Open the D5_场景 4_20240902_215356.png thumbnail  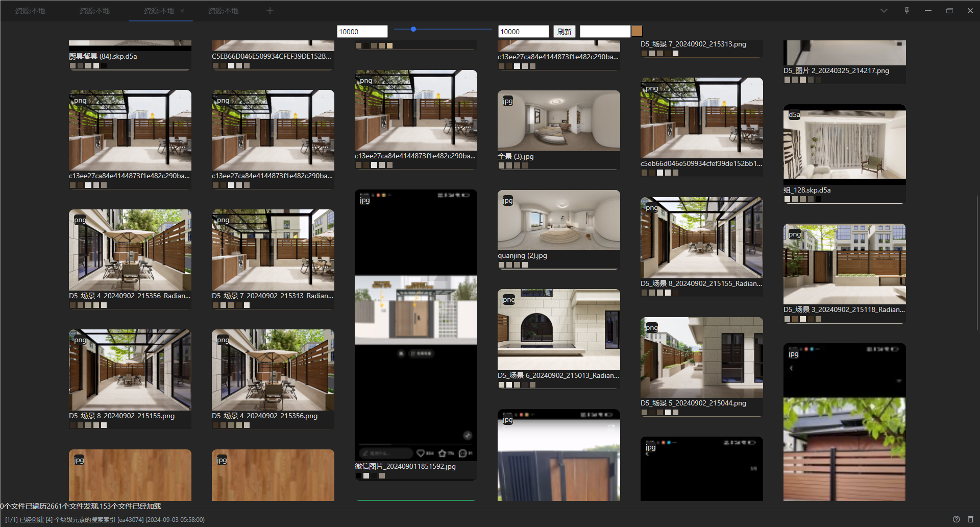[x=273, y=370]
